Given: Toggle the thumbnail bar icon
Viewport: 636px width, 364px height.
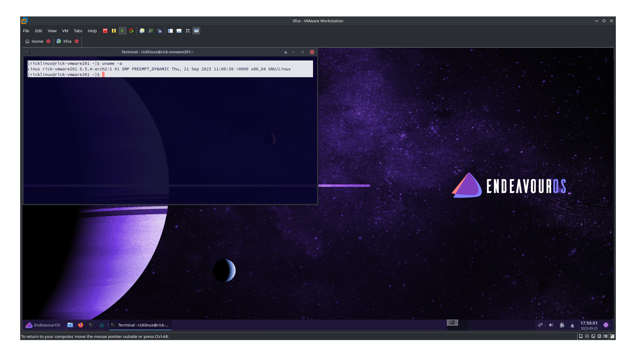Looking at the screenshot, I should (179, 31).
